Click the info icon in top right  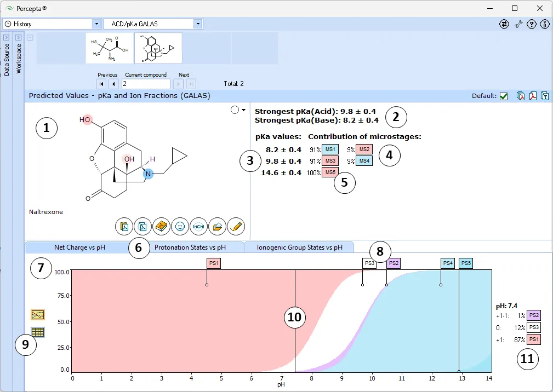pyautogui.click(x=545, y=24)
